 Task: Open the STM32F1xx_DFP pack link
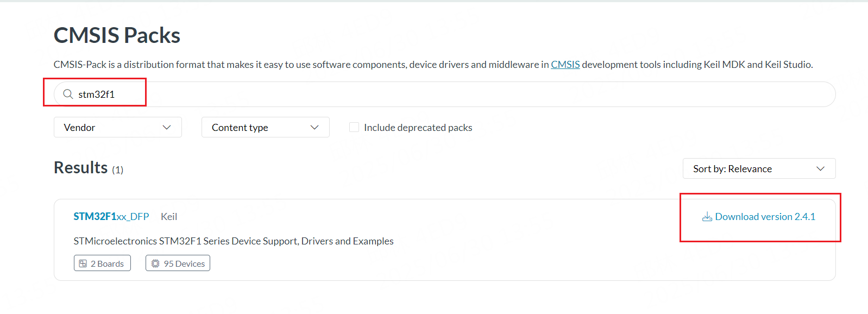[x=111, y=216]
